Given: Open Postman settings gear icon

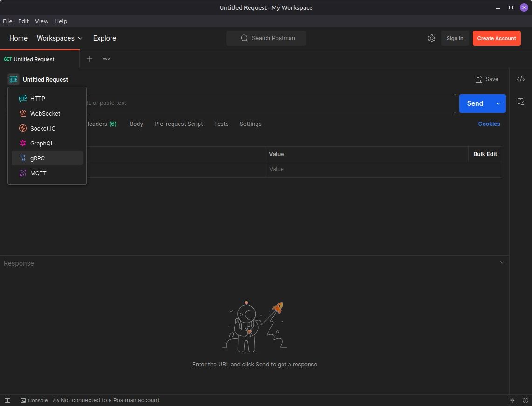Looking at the screenshot, I should (x=432, y=38).
